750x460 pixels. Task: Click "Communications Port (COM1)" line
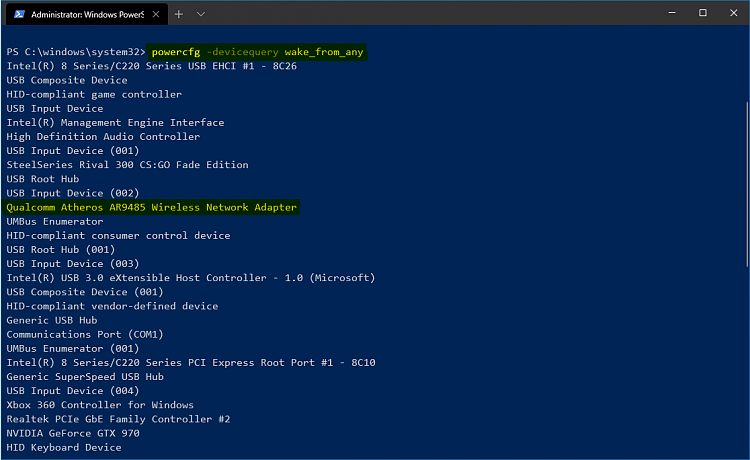point(85,334)
